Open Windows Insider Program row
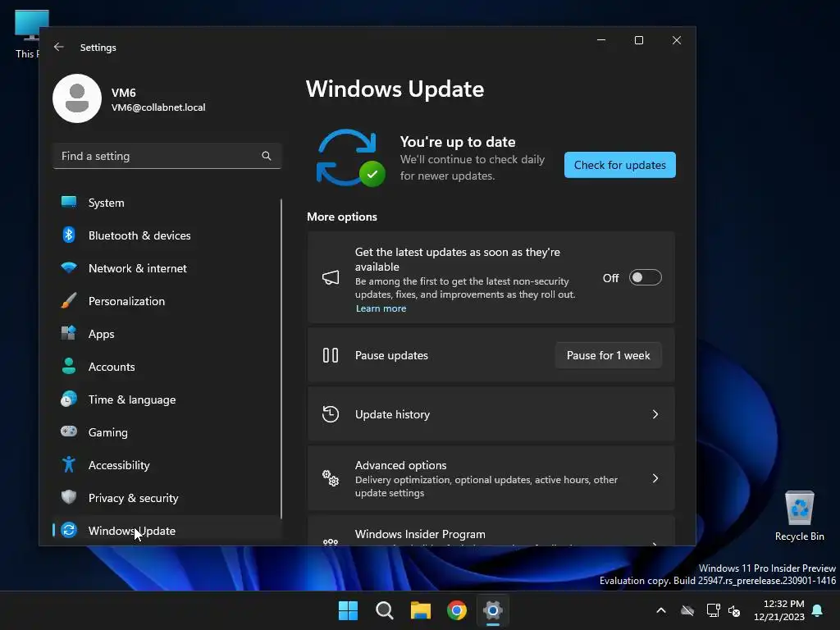 pos(491,531)
